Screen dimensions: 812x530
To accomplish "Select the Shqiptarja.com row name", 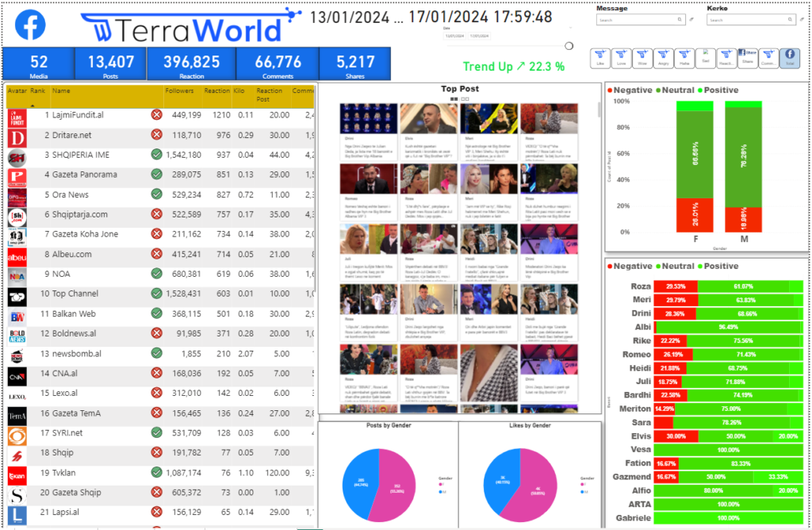I will 80,214.
